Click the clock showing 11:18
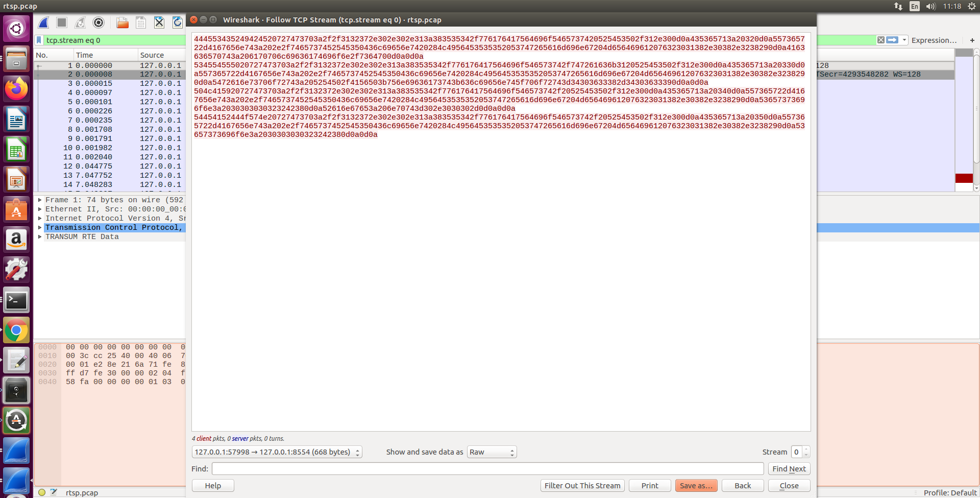 952,6
